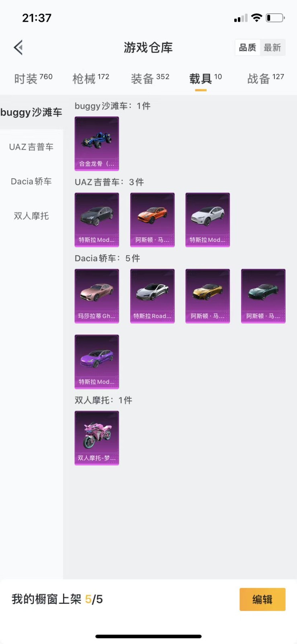Select the white 特斯拉 Model UAZ skin
This screenshot has width=297, height=644.
click(207, 220)
